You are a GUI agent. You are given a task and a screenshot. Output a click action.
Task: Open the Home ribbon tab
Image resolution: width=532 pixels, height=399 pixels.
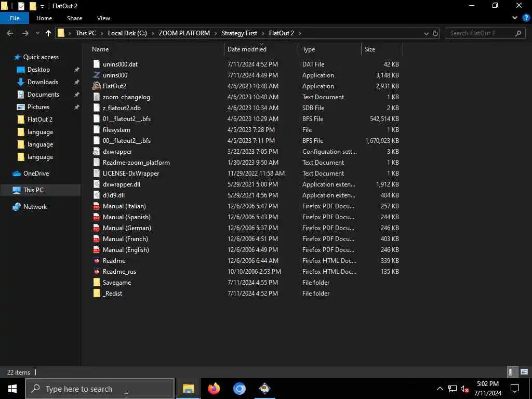44,18
